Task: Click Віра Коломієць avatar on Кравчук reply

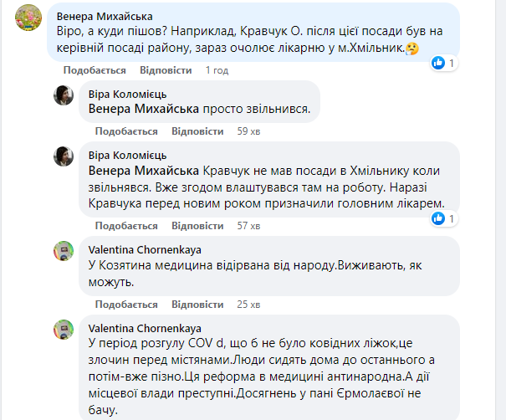Action: coord(64,156)
